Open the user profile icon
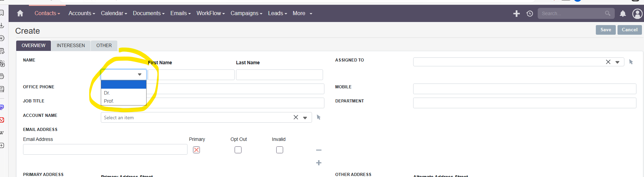The image size is (644, 177). tap(637, 13)
